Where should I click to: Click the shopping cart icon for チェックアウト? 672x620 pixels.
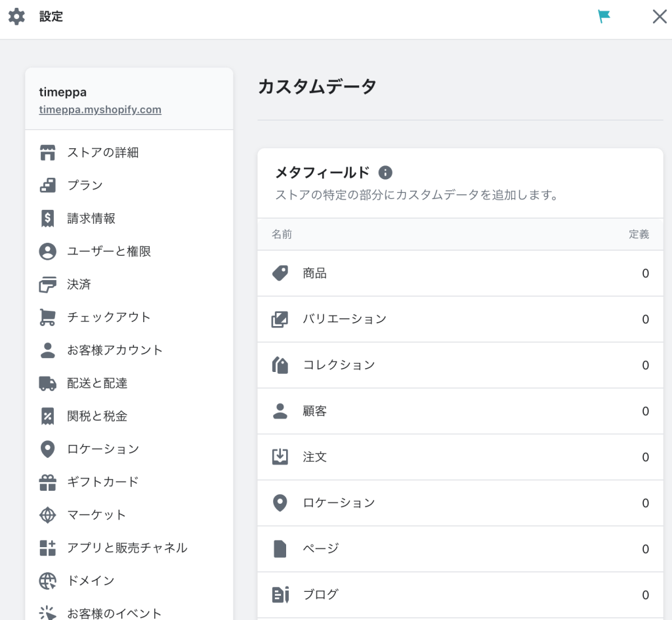pyautogui.click(x=47, y=318)
